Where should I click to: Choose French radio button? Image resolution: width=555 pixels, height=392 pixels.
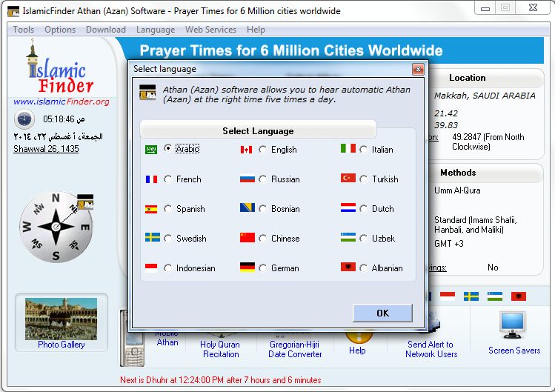coord(167,179)
